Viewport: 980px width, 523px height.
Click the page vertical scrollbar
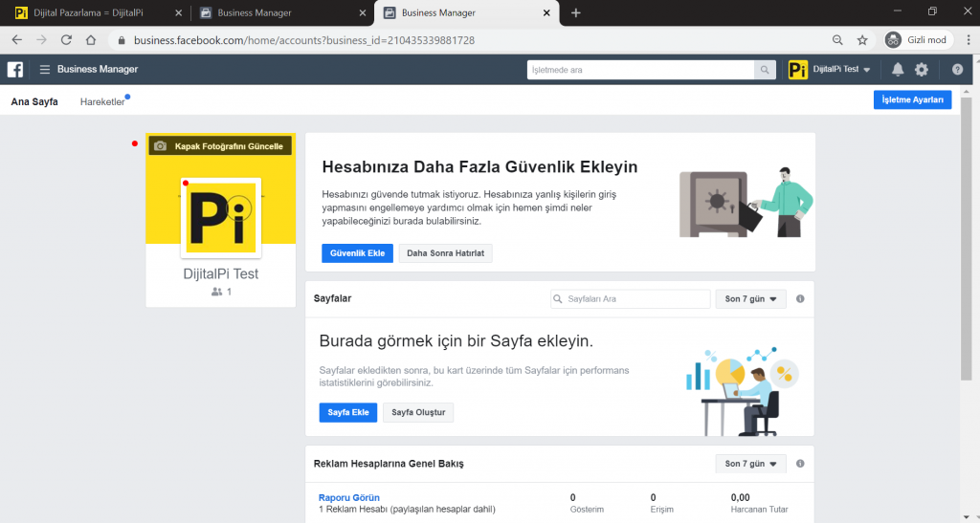pos(967,237)
